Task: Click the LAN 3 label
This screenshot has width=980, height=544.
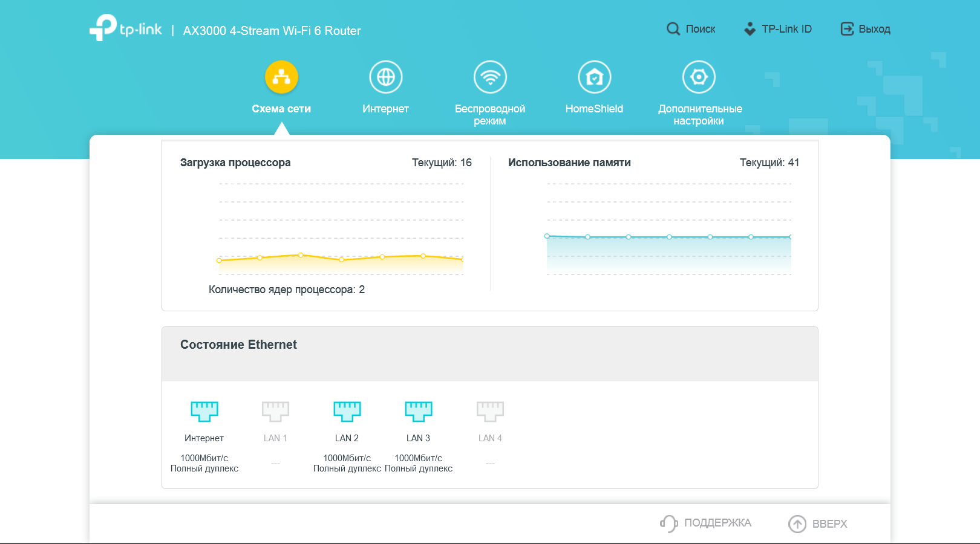Action: tap(419, 438)
